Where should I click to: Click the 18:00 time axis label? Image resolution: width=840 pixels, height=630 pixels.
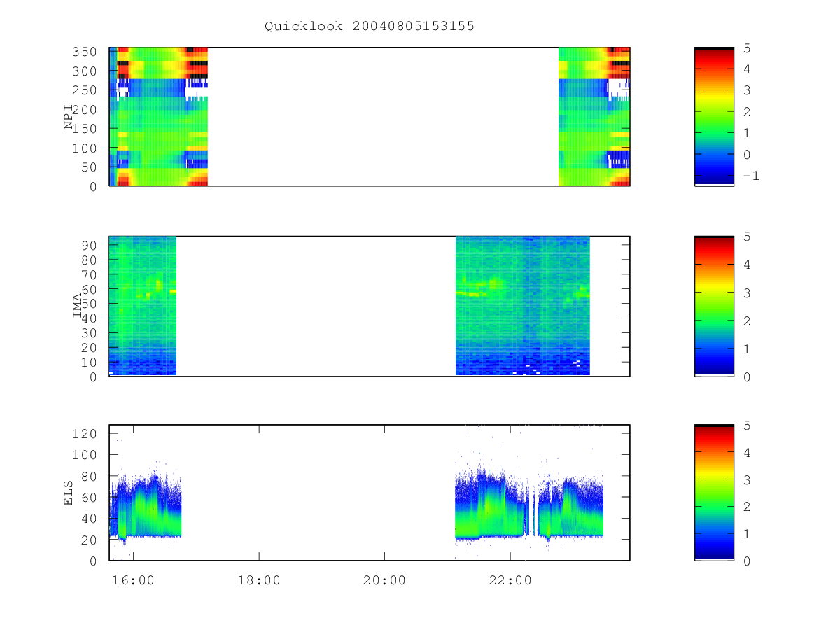[259, 580]
